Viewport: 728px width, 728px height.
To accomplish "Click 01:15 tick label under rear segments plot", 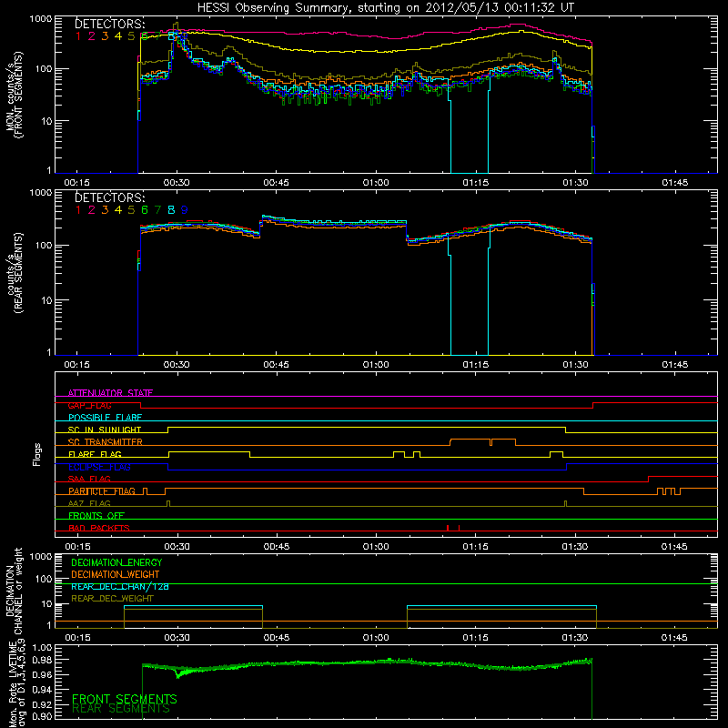I will pos(475,365).
